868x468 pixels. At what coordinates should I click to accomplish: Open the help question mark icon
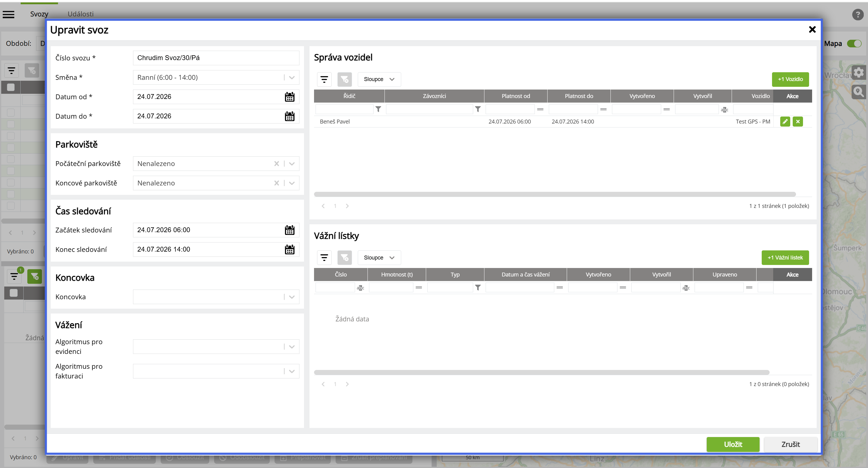pos(858,15)
